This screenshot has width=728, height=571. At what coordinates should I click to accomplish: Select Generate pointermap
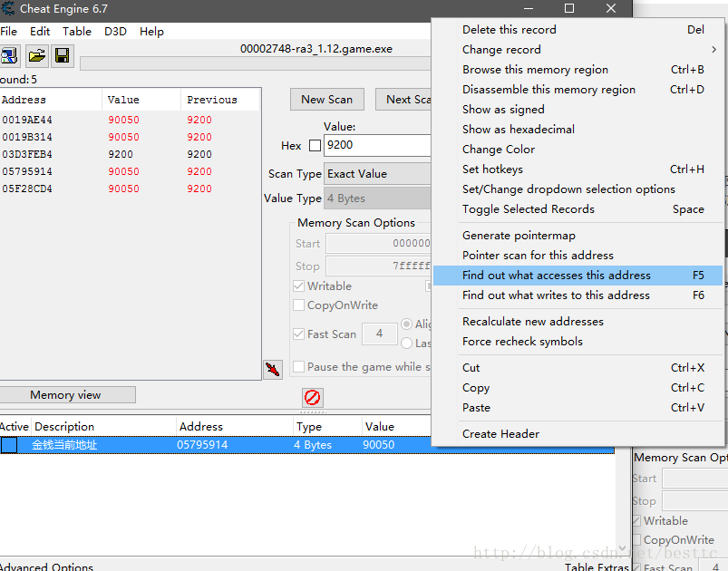(578, 236)
